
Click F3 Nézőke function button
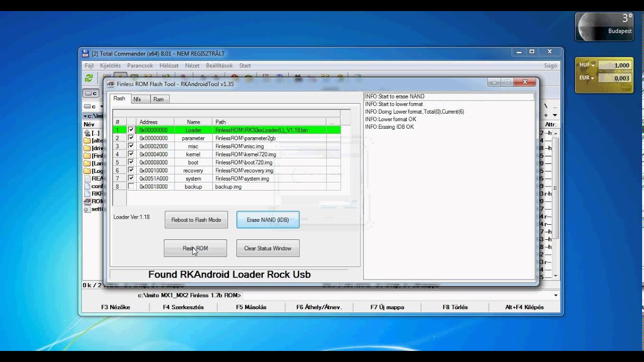116,307
